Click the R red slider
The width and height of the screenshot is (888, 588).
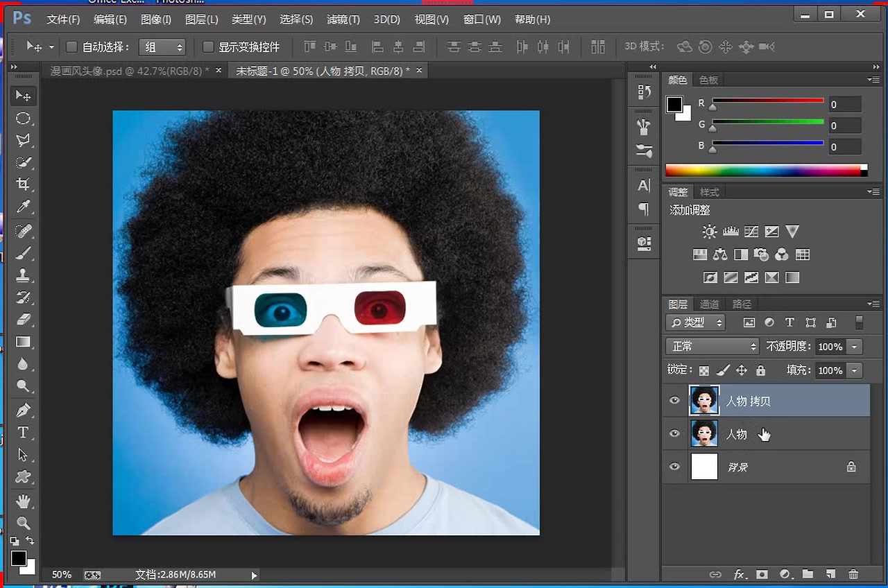click(768, 102)
